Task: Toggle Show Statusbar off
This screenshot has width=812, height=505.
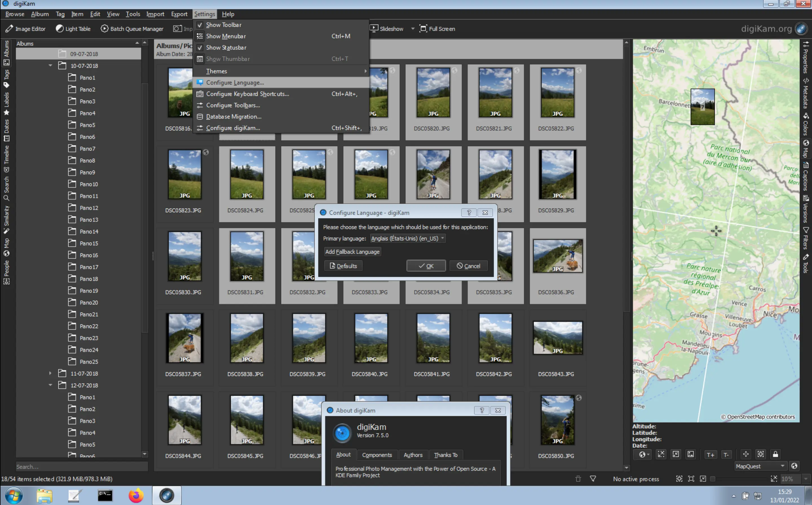Action: (226, 47)
